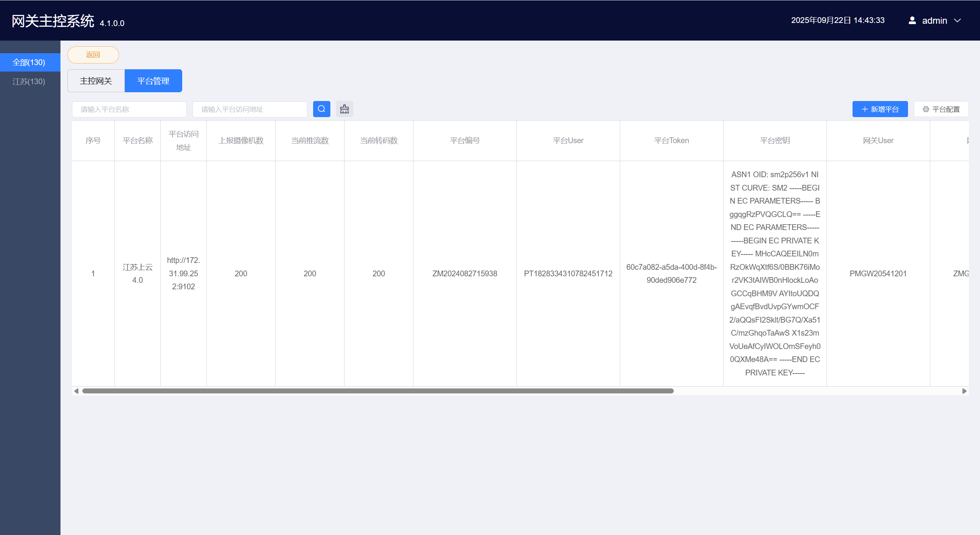
Task: Click the date and time display
Action: point(838,20)
